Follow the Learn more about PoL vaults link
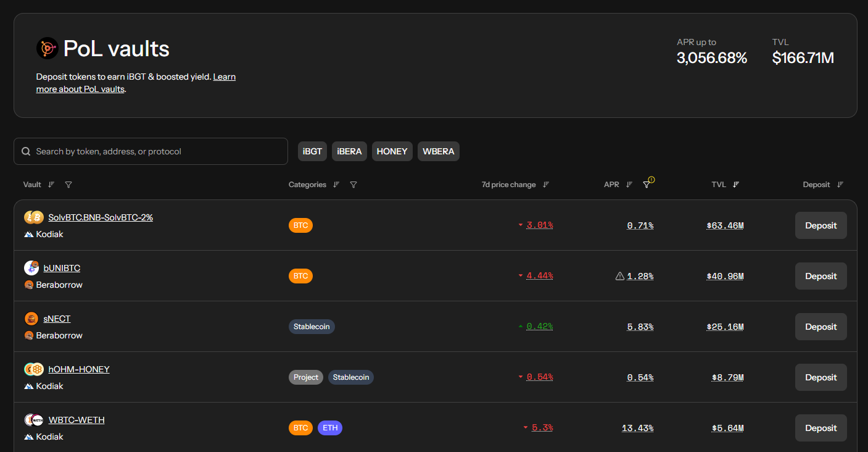 (x=224, y=77)
